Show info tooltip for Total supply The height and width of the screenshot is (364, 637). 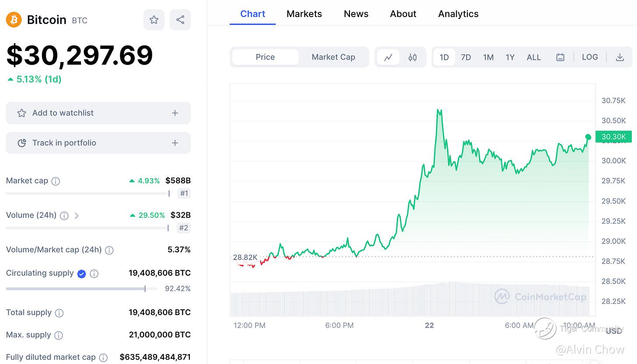tap(59, 313)
